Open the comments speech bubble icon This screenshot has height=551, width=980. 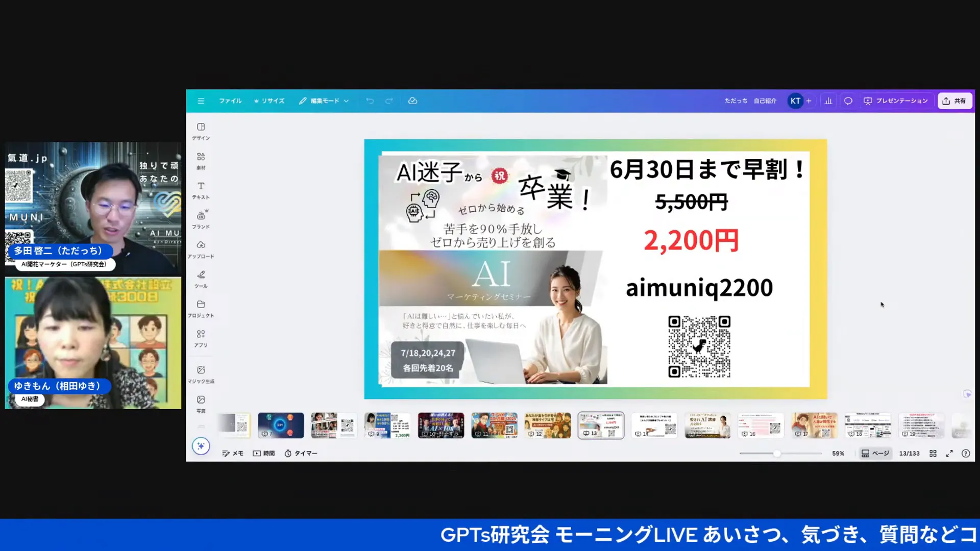click(x=848, y=101)
